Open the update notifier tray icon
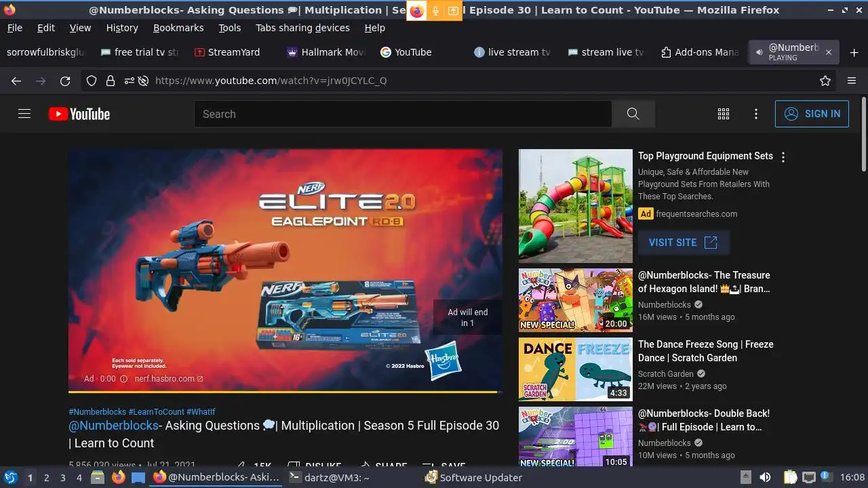The width and height of the screenshot is (868, 488). pos(825,476)
